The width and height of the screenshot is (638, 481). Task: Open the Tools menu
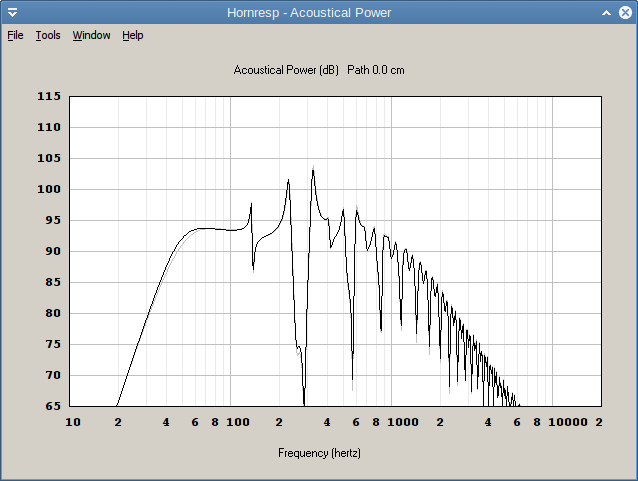(48, 35)
